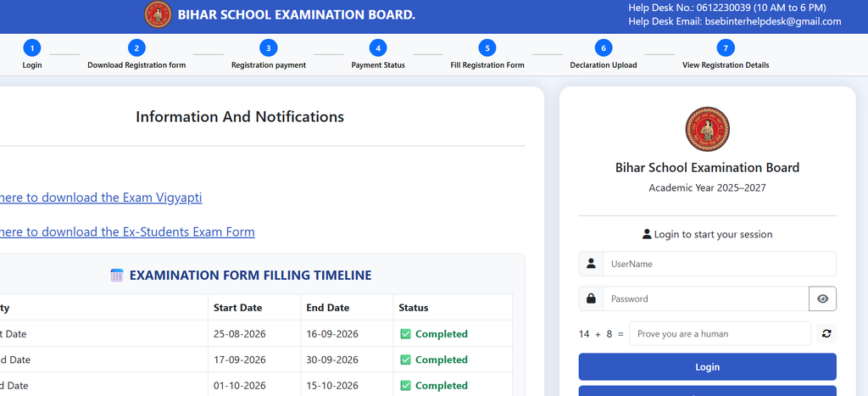Click the step 5 circle icon
The image size is (868, 396).
pyautogui.click(x=487, y=48)
